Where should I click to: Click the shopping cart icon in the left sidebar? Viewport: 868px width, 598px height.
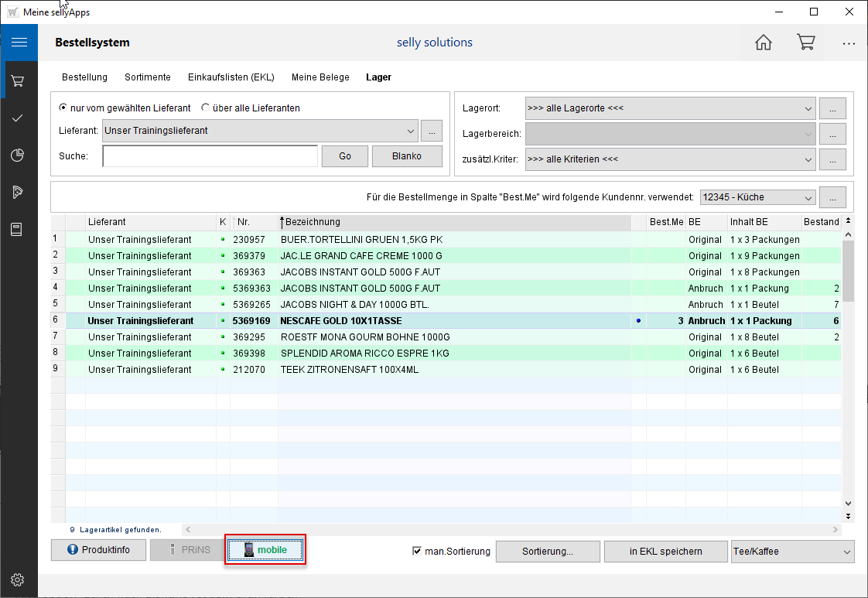click(x=19, y=80)
